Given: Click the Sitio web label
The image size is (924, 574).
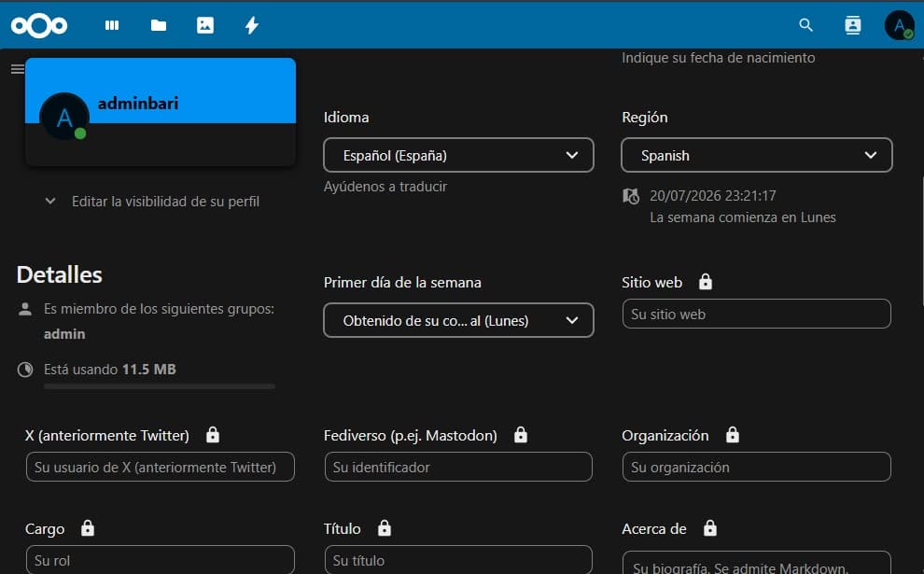Looking at the screenshot, I should pyautogui.click(x=651, y=282).
